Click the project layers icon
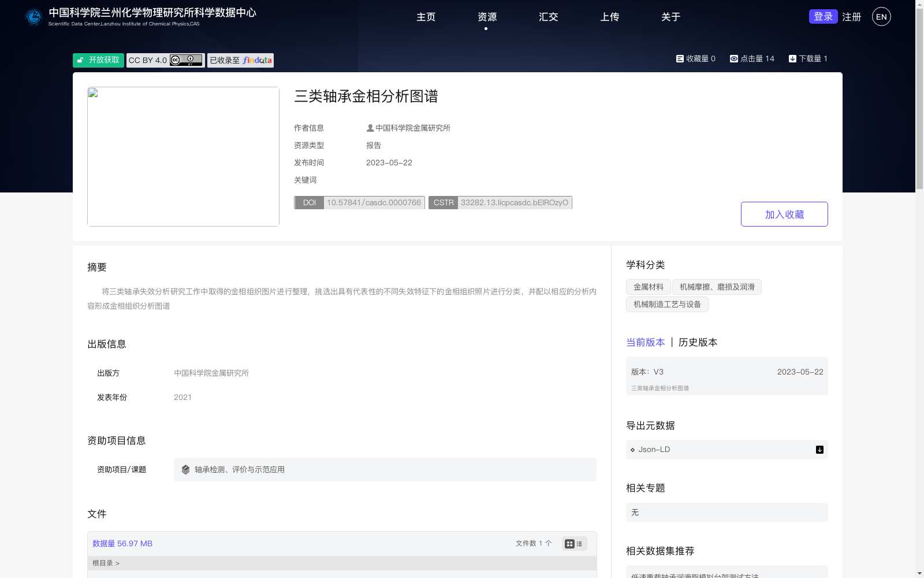Screen dimensions: 924x578 (185, 469)
